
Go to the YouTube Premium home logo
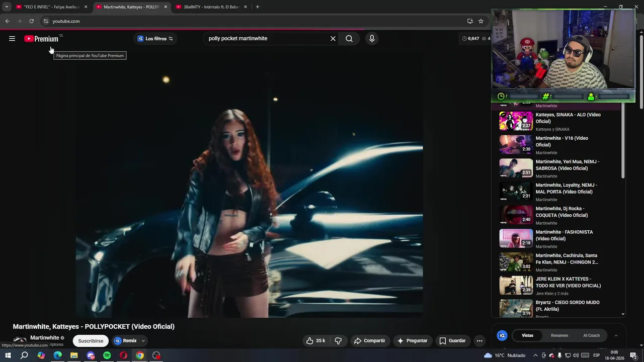pos(41,39)
